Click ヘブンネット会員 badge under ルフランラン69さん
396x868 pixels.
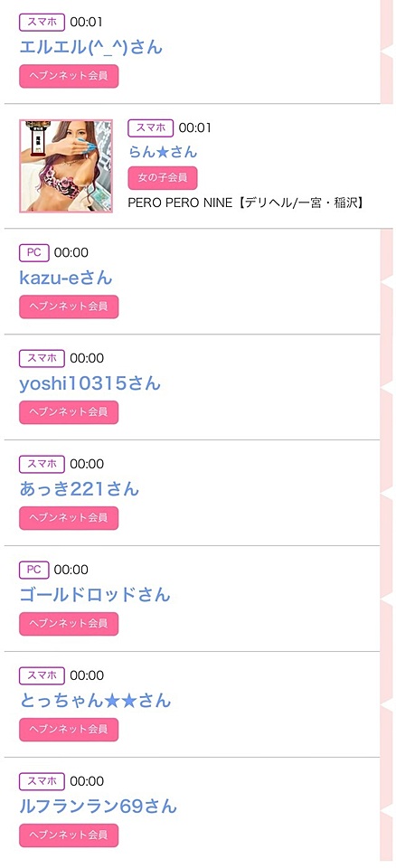pos(69,835)
